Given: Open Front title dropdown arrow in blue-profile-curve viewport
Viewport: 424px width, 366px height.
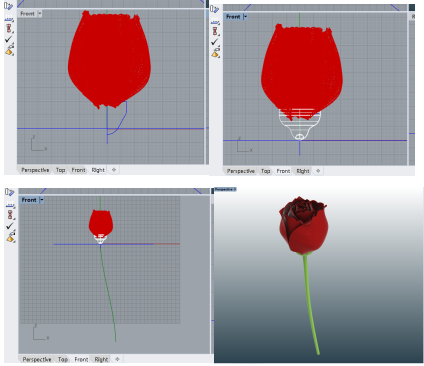Looking at the screenshot, I should (40, 14).
